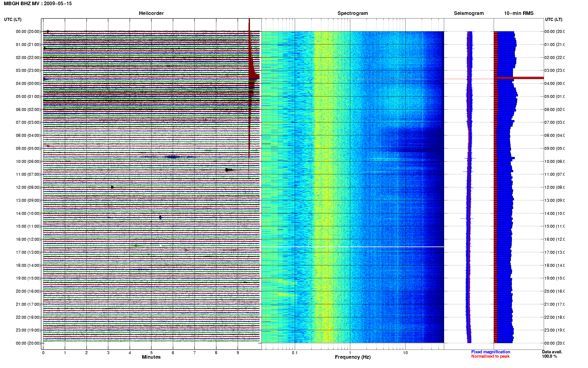Select the Spectrogram panel heading
Screen dimensions: 588x368
click(x=353, y=13)
